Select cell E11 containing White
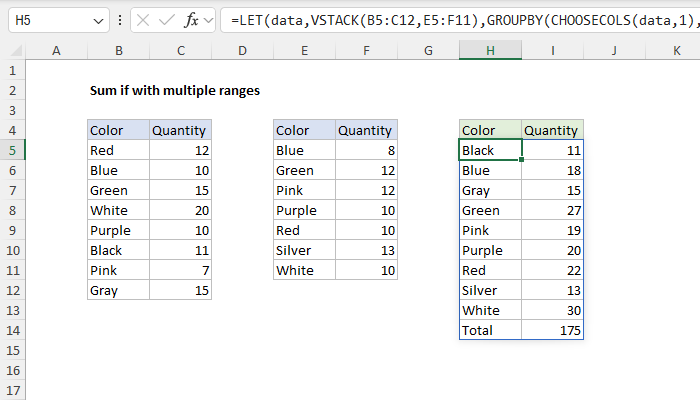 coord(304,271)
